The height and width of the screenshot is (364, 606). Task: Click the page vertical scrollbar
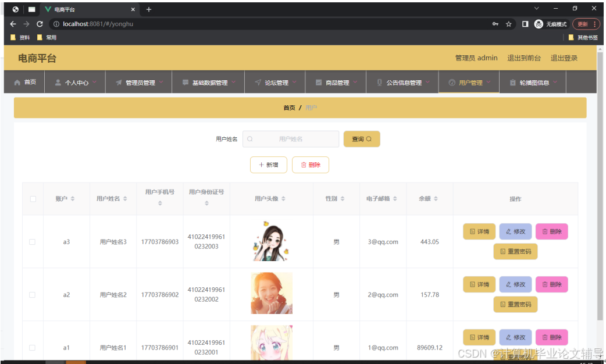coord(600,185)
